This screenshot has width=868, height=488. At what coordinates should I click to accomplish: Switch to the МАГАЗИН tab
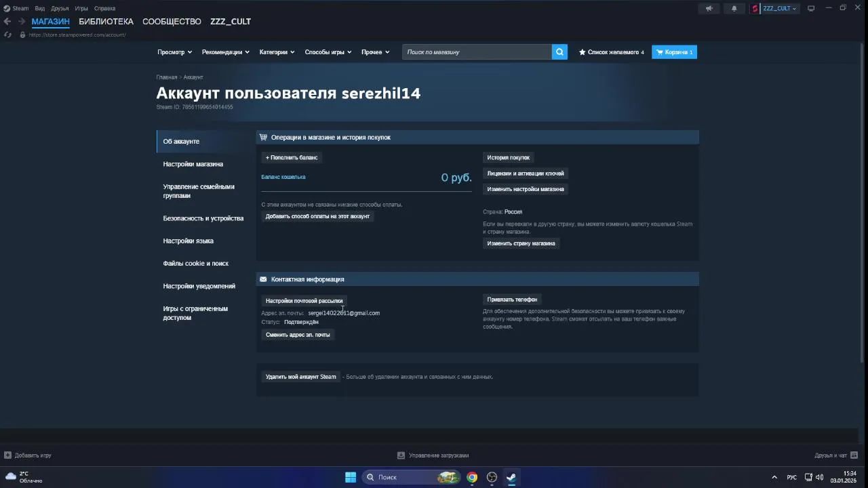tap(51, 22)
